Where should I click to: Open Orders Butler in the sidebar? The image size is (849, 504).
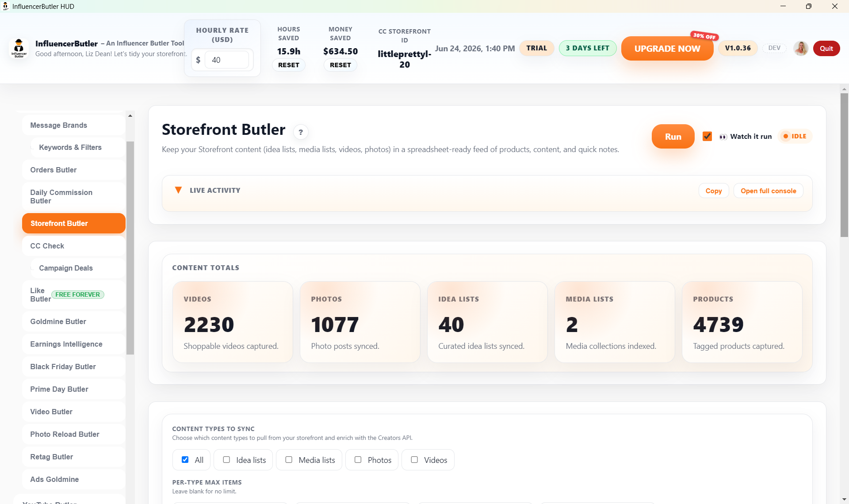[x=73, y=170]
